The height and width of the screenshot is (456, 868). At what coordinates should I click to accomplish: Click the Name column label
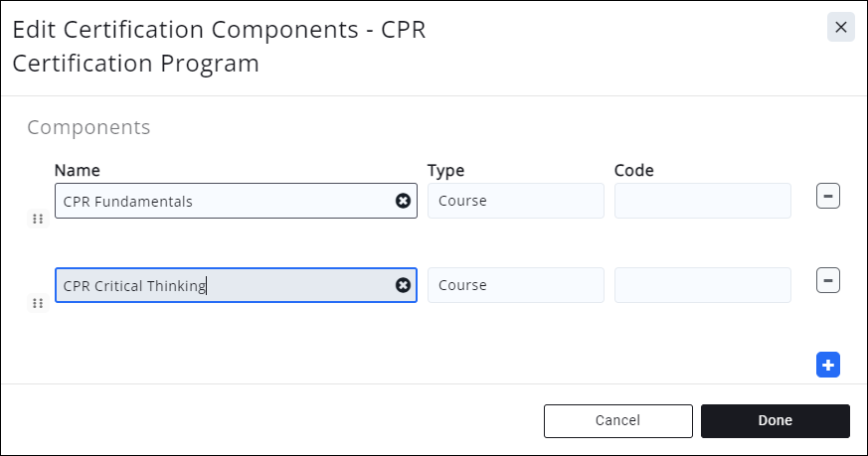tap(77, 171)
